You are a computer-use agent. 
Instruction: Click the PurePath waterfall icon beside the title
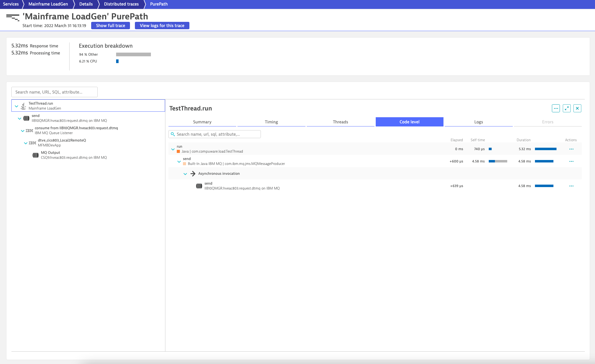click(13, 18)
